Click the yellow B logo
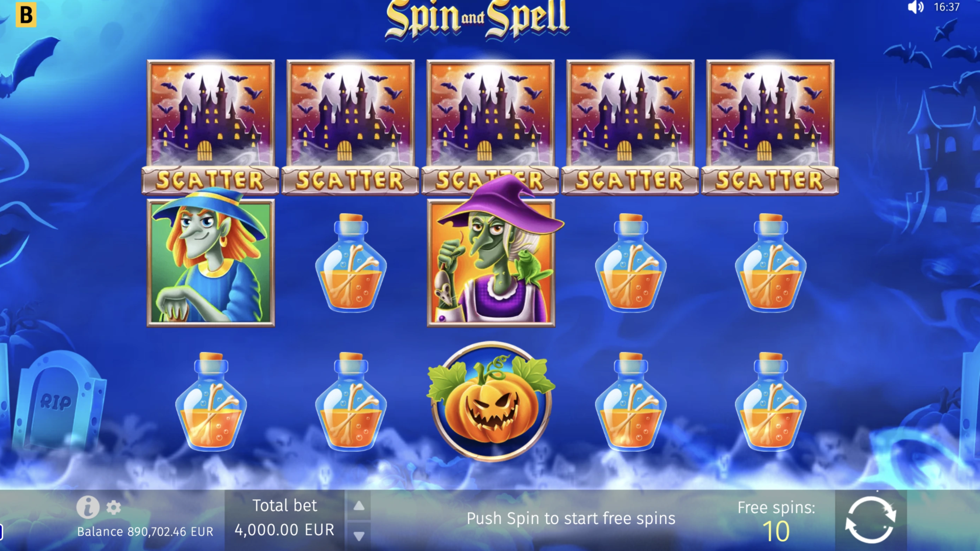This screenshot has height=551, width=980. 26,15
